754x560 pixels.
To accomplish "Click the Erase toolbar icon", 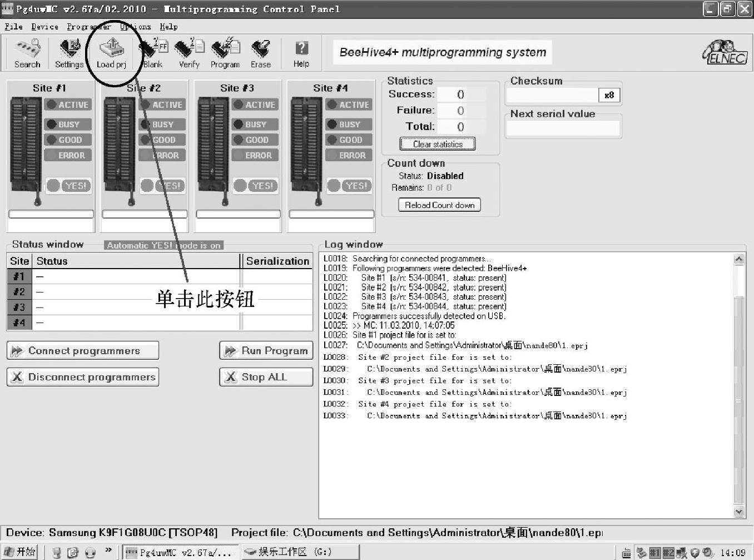I will point(260,53).
